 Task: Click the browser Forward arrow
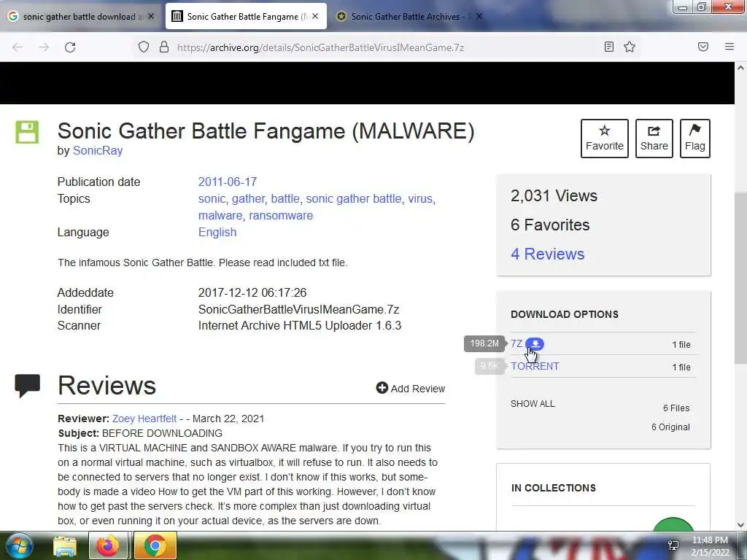(44, 47)
